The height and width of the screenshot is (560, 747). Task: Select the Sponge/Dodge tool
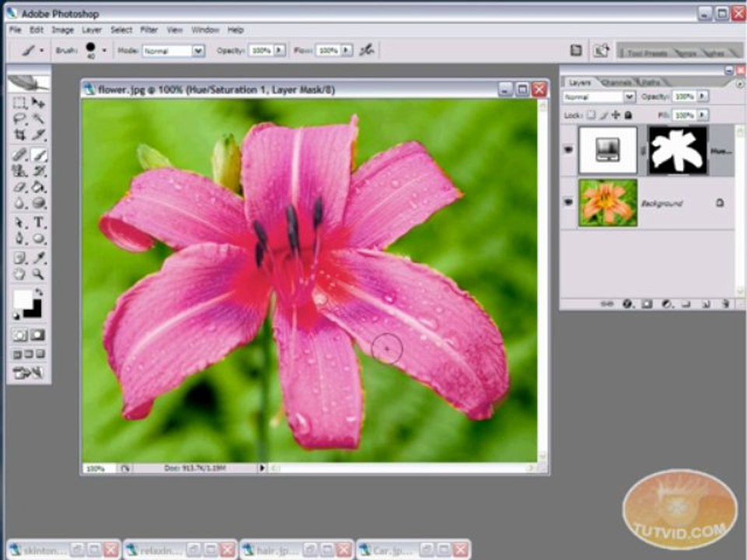38,203
